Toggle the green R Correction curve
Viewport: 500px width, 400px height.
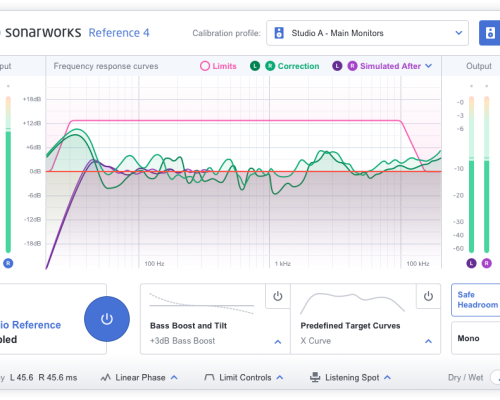(270, 66)
